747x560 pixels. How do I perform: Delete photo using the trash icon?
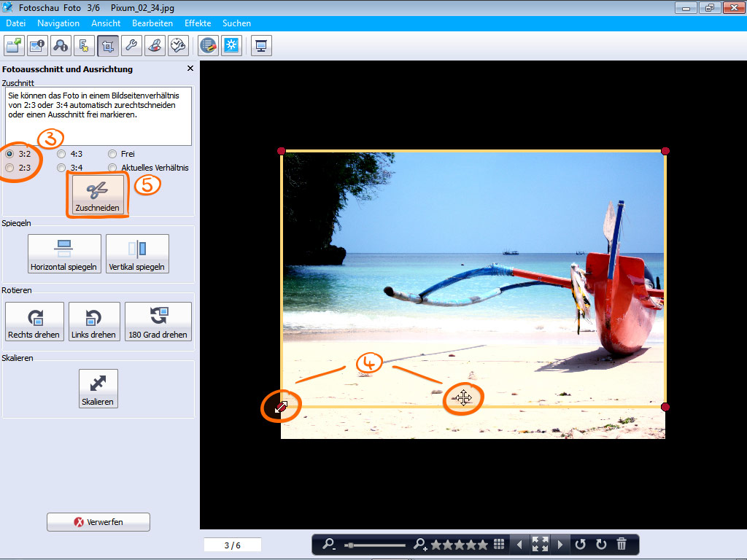tap(622, 544)
